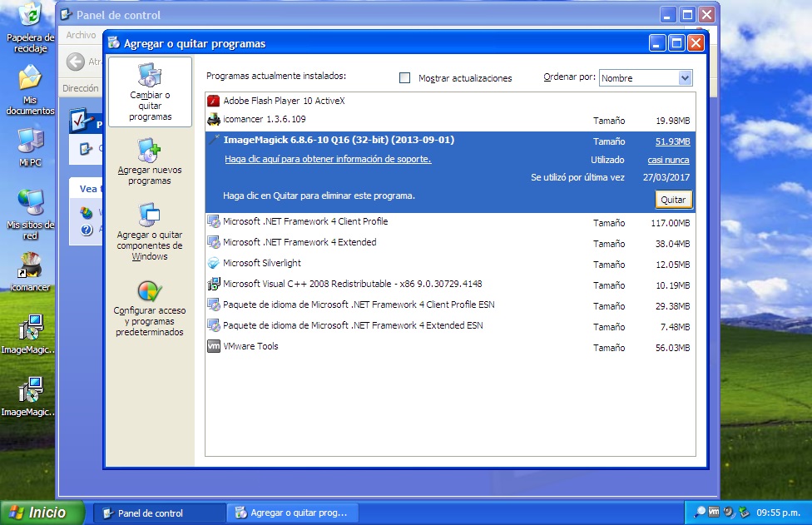This screenshot has height=525, width=812.
Task: Open the Papelera de reciclaje desktop icon
Action: pos(30,27)
